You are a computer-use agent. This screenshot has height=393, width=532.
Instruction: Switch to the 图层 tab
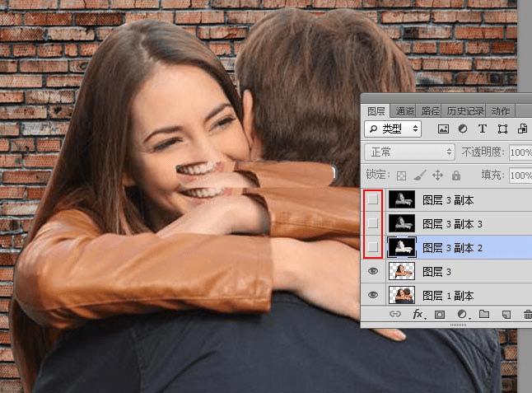point(376,111)
